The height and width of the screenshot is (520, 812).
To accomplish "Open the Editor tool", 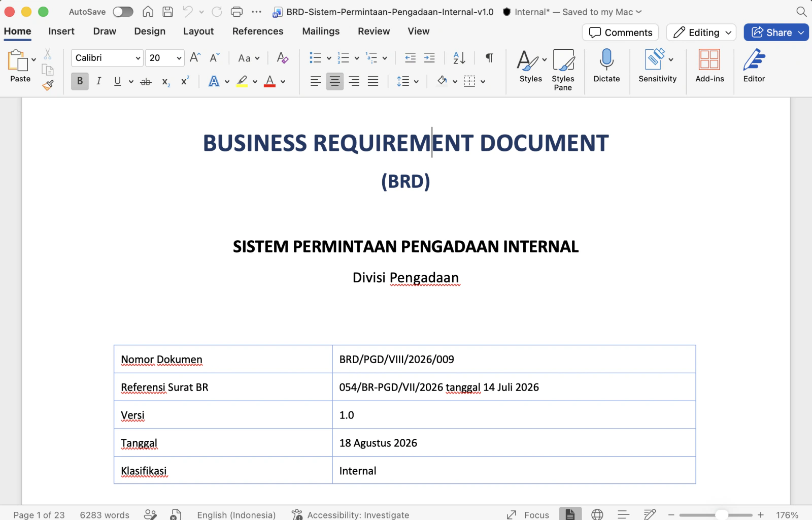I will 754,66.
